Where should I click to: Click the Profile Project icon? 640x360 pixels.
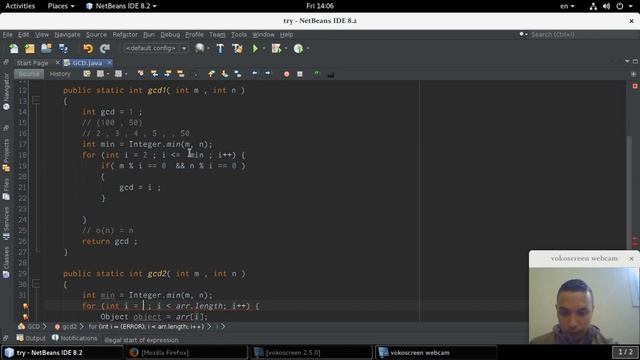click(298, 49)
